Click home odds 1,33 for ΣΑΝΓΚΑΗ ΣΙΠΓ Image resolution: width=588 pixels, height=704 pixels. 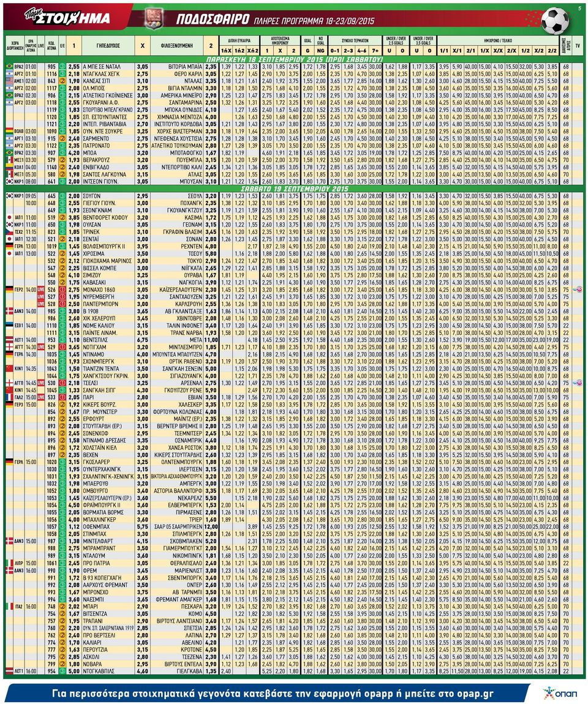pyautogui.click(x=73, y=390)
